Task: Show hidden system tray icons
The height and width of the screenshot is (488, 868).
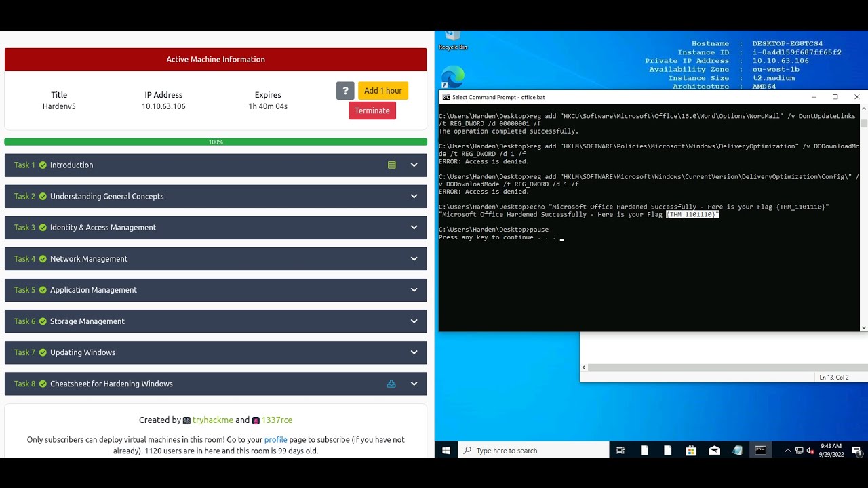Action: pos(787,450)
